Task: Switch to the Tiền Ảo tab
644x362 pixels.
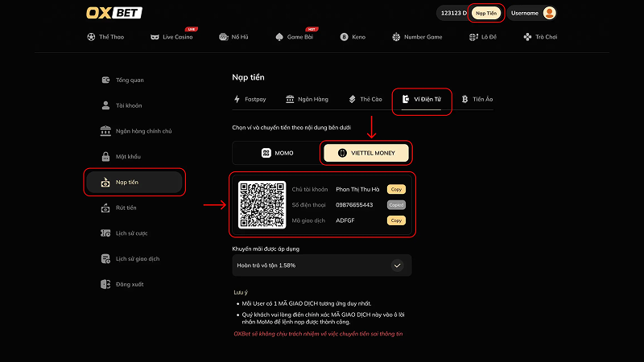Action: [x=477, y=99]
